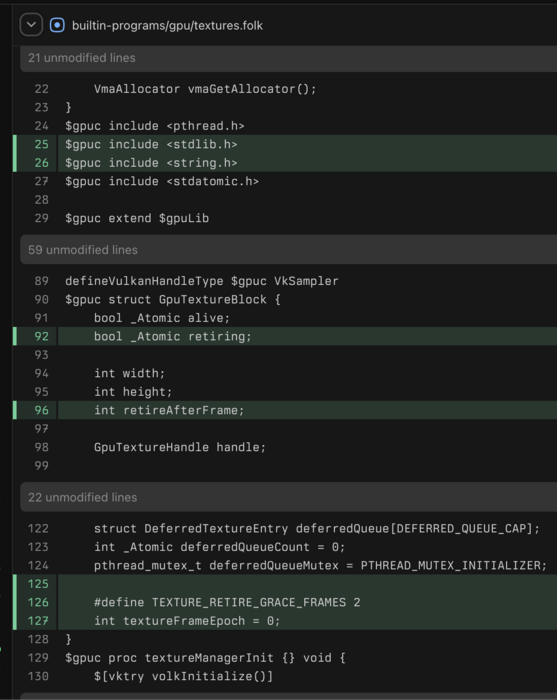The width and height of the screenshot is (557, 700).
Task: Select line number 92
Action: click(x=42, y=336)
